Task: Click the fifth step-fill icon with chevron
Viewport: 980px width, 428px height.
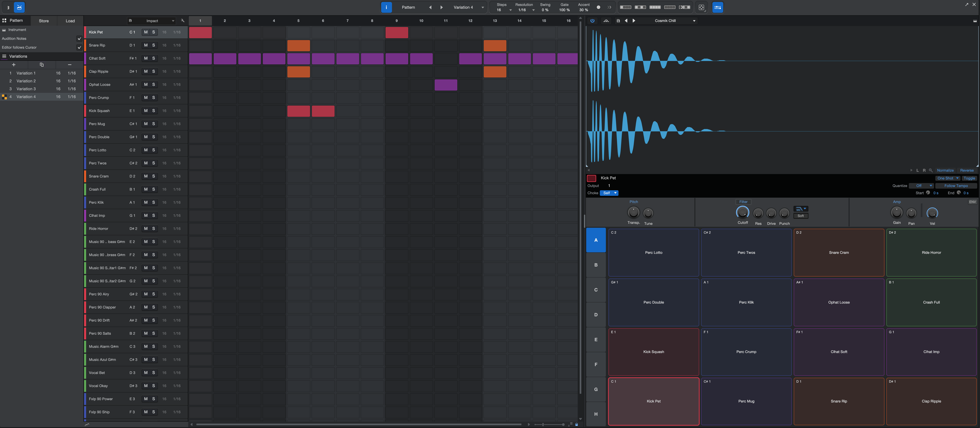Action: [x=684, y=7]
